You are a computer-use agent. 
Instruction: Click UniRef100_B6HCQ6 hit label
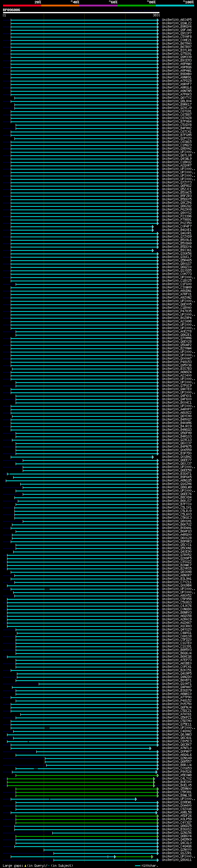(x=177, y=657)
